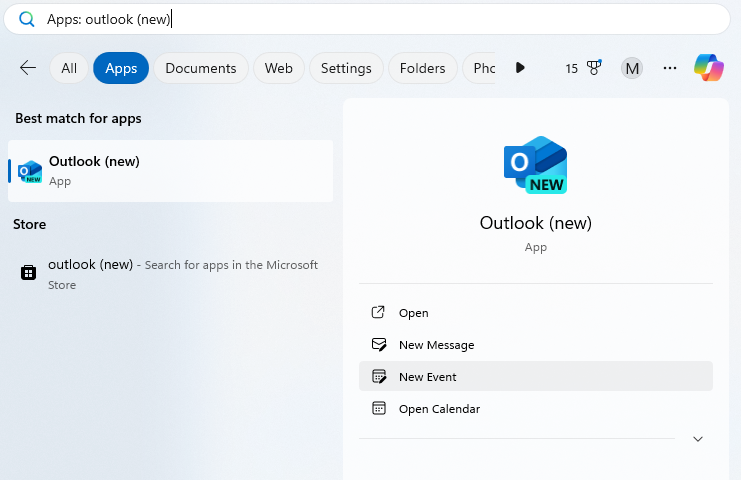Open the three-dot more options menu
The height and width of the screenshot is (480, 741).
point(670,68)
